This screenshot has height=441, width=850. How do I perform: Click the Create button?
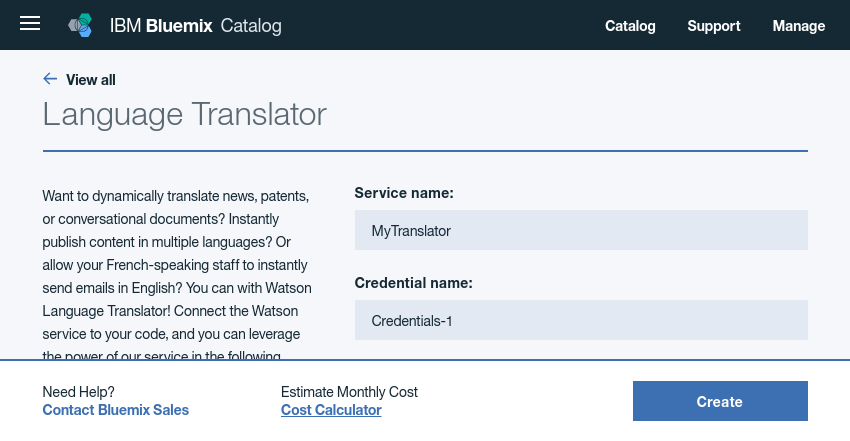pos(720,401)
